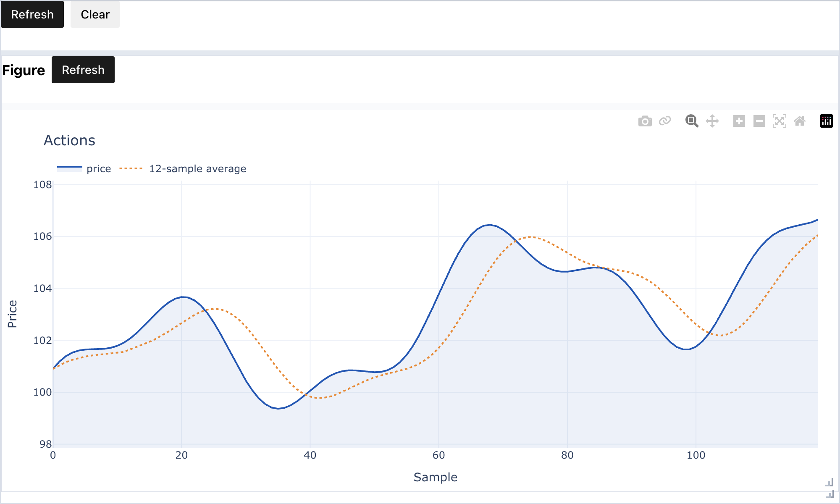Viewport: 840px width, 504px height.
Task: Click the y-axis tick label 98
Action: (45, 444)
